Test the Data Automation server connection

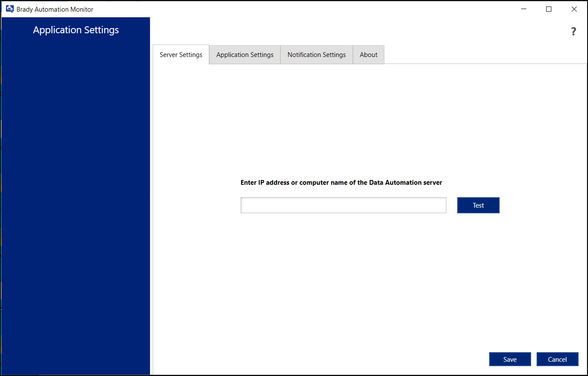click(478, 205)
